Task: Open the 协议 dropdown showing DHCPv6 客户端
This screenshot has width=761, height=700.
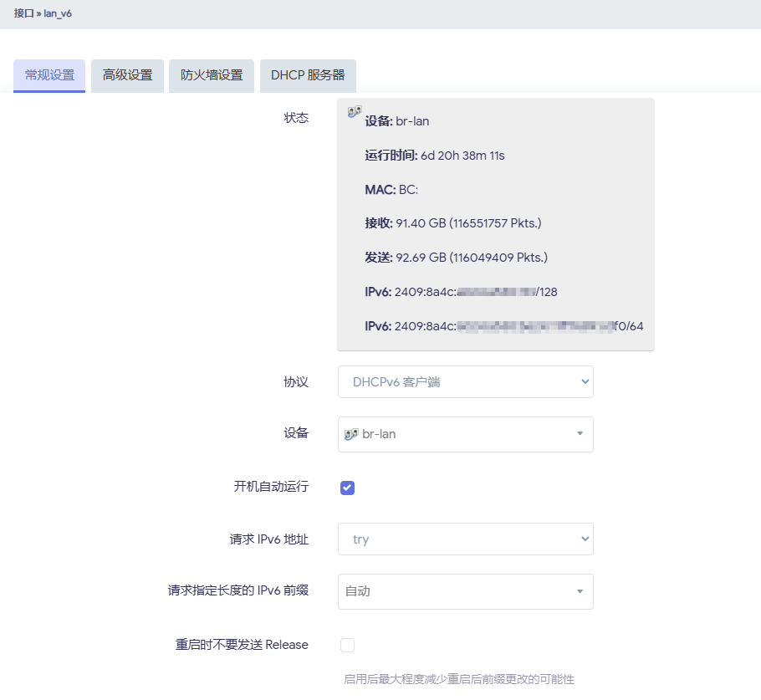Action: tap(465, 381)
